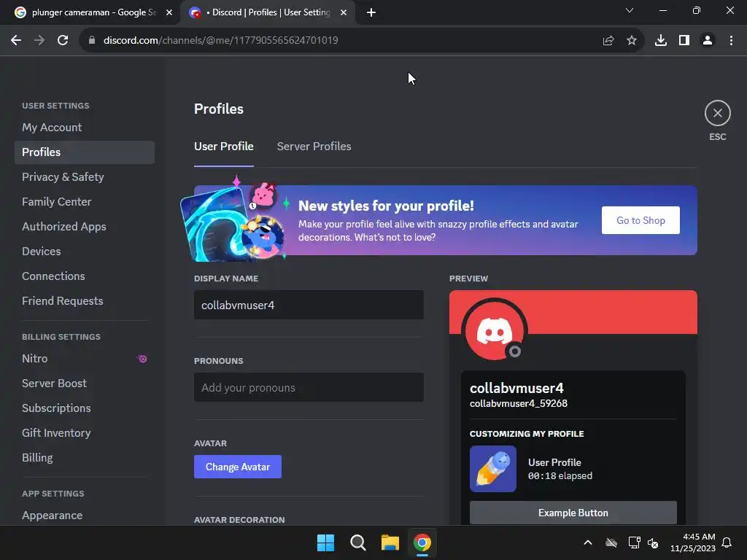747x560 pixels.
Task: Click the share page icon in address bar
Action: pyautogui.click(x=608, y=41)
